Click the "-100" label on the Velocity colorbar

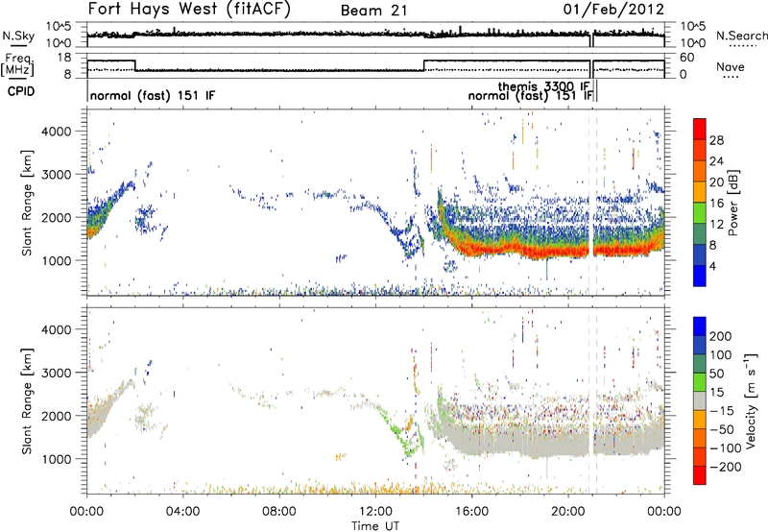pyautogui.click(x=726, y=448)
